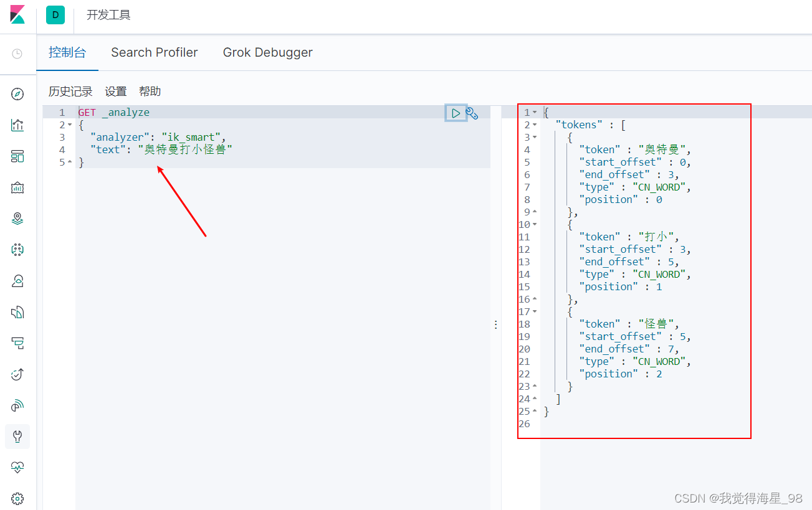
Task: Click "position" : 0 line
Action: [x=621, y=200]
